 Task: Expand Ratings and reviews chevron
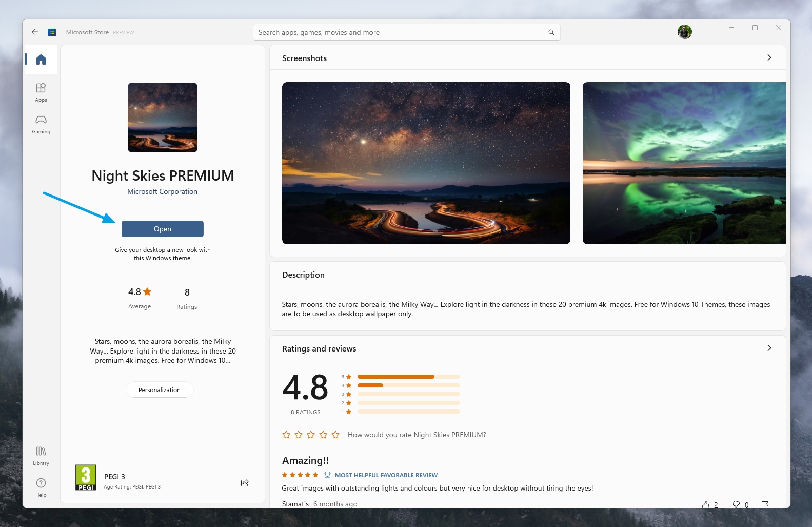click(769, 348)
